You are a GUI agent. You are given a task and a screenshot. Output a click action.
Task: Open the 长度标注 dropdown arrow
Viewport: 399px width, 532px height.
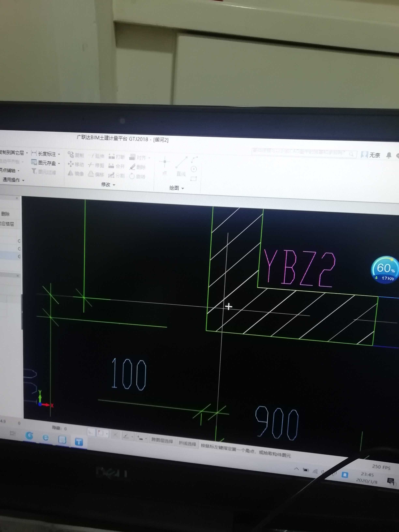click(59, 154)
